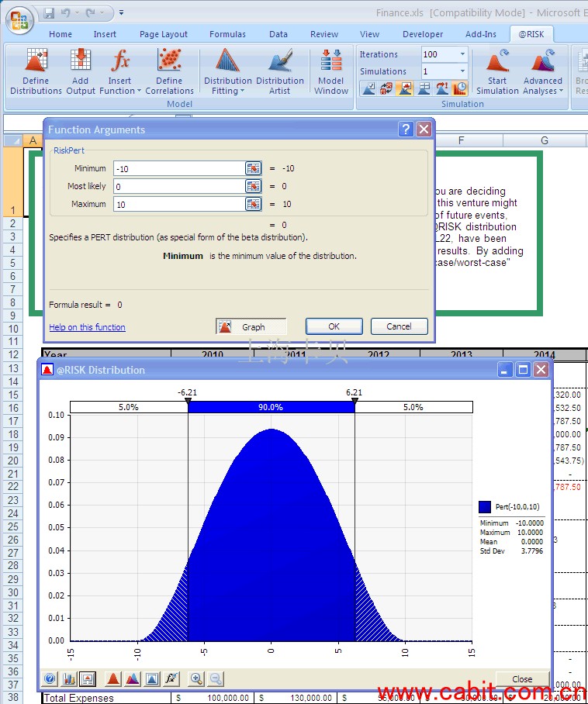Viewport: 588px width, 704px height.
Task: Click the Redo icon
Action: tap(92, 13)
